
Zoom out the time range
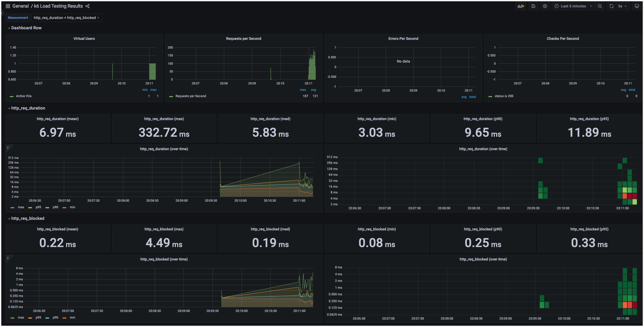[600, 6]
